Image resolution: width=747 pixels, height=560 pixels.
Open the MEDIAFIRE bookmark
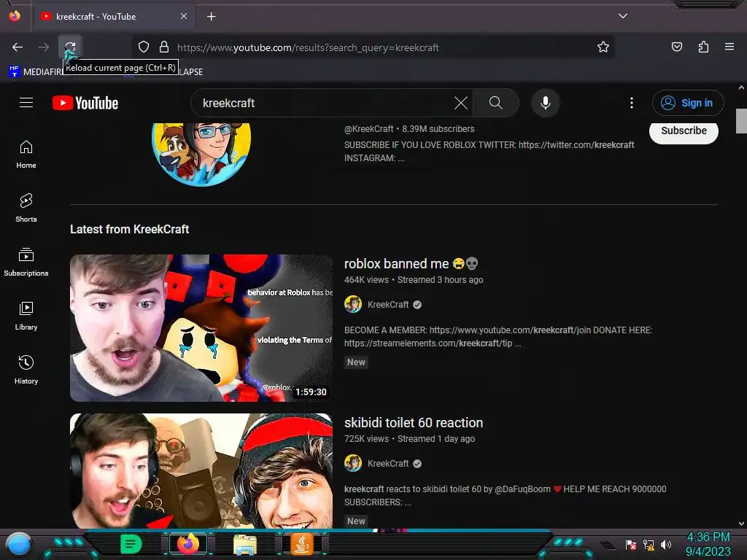click(36, 71)
